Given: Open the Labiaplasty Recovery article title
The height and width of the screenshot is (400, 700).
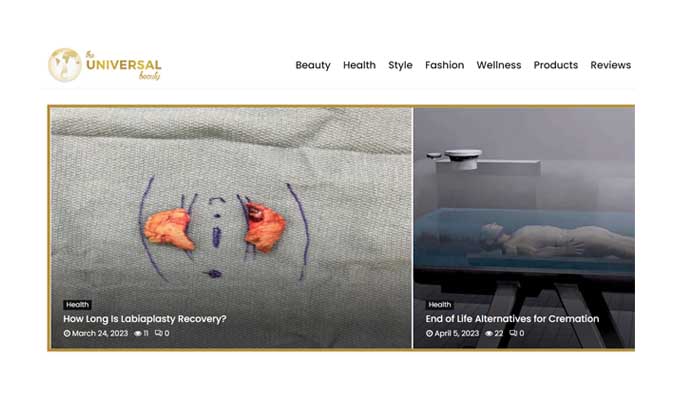Looking at the screenshot, I should tap(145, 319).
